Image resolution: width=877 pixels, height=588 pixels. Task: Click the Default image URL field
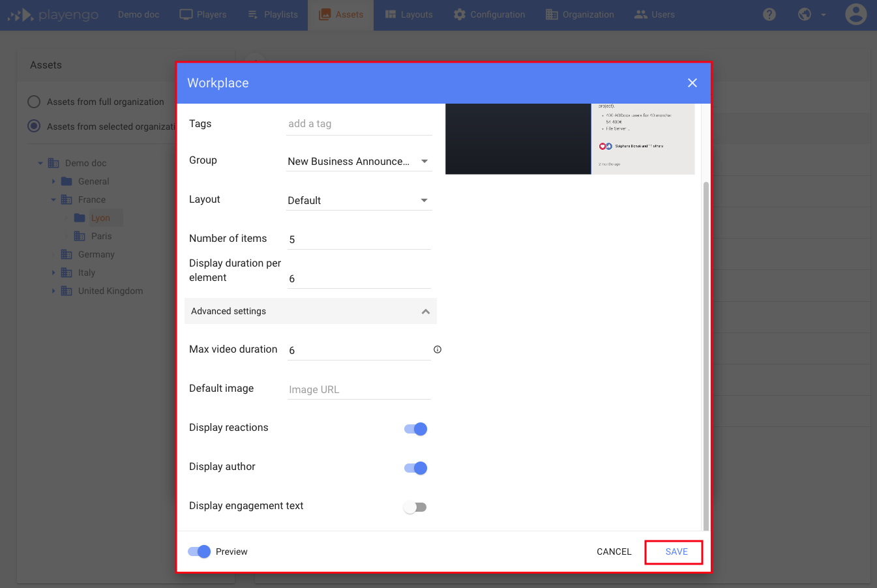pyautogui.click(x=359, y=389)
